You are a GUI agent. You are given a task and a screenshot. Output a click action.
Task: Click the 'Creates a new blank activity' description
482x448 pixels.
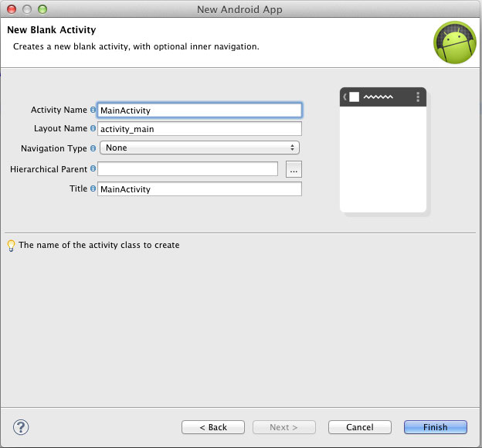136,46
